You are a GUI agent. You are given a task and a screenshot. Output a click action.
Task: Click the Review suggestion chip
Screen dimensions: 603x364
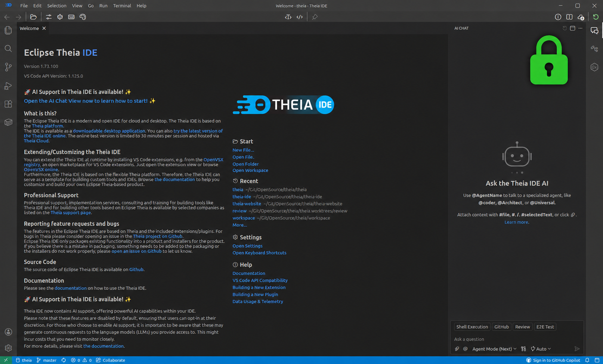coord(522,327)
